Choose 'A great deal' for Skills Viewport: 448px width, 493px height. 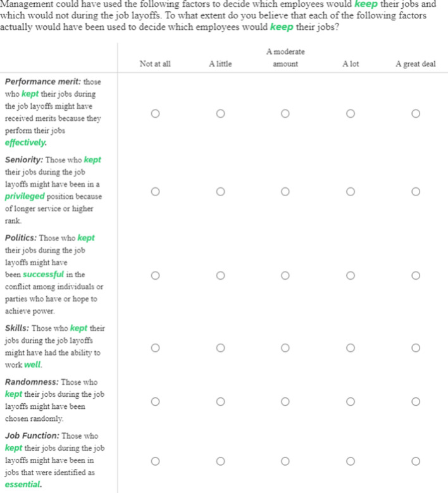415,348
